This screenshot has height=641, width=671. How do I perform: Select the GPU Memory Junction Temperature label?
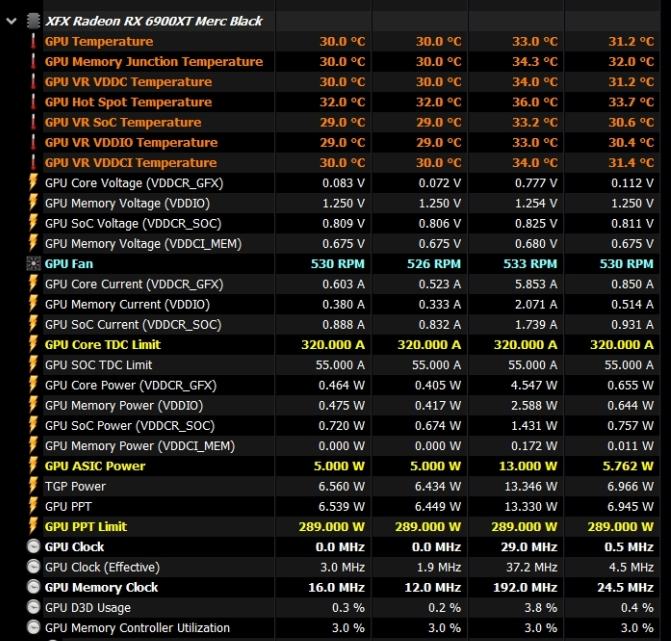pyautogui.click(x=154, y=61)
